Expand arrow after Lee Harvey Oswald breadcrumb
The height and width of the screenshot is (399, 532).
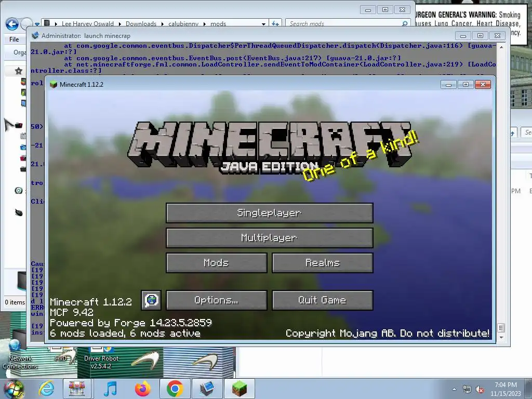pos(120,24)
